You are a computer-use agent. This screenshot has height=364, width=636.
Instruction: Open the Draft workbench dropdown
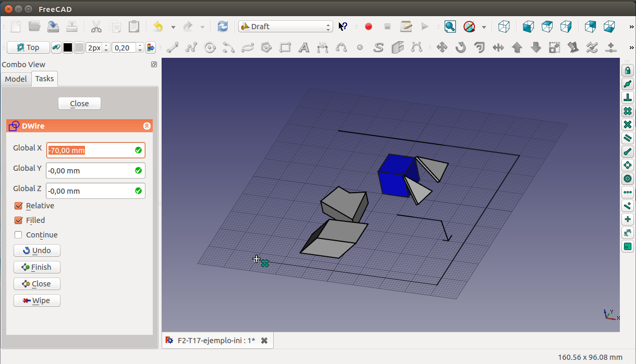pyautogui.click(x=285, y=27)
